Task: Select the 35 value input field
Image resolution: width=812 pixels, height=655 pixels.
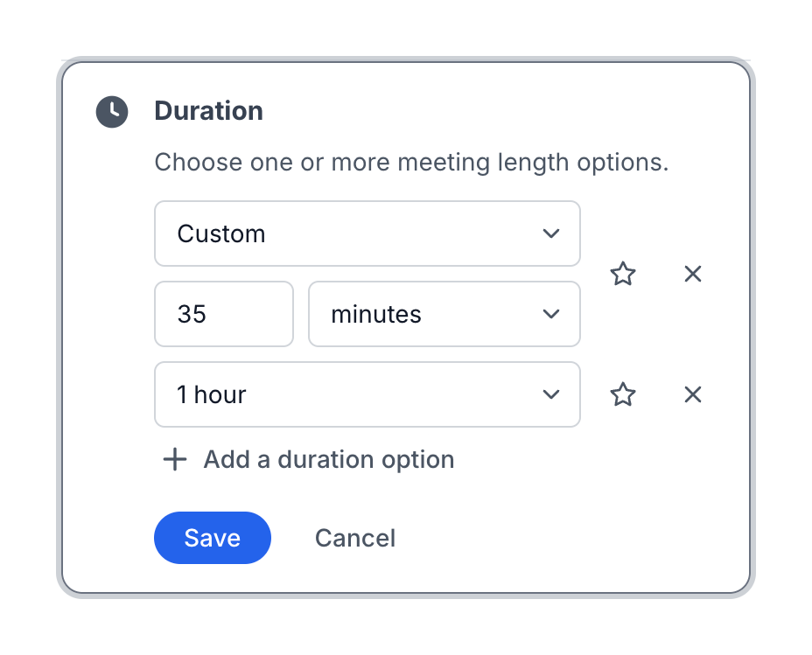Action: (223, 314)
